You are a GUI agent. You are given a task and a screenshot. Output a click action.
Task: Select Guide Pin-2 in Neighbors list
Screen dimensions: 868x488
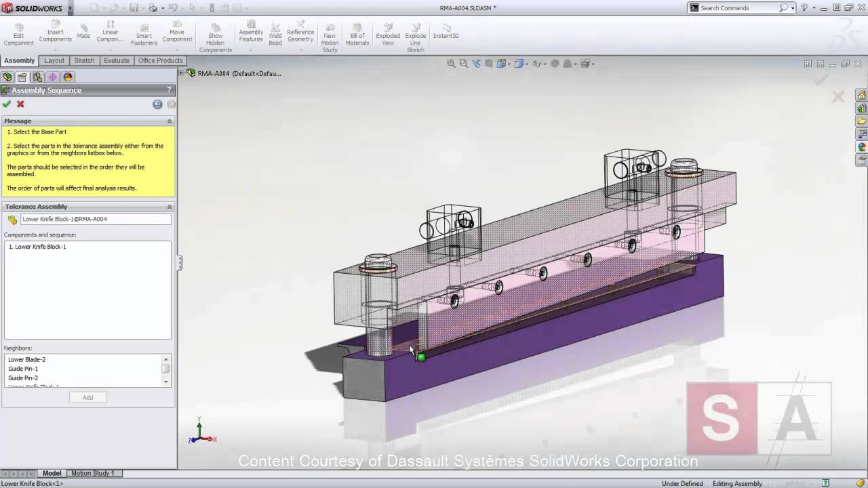tap(23, 378)
